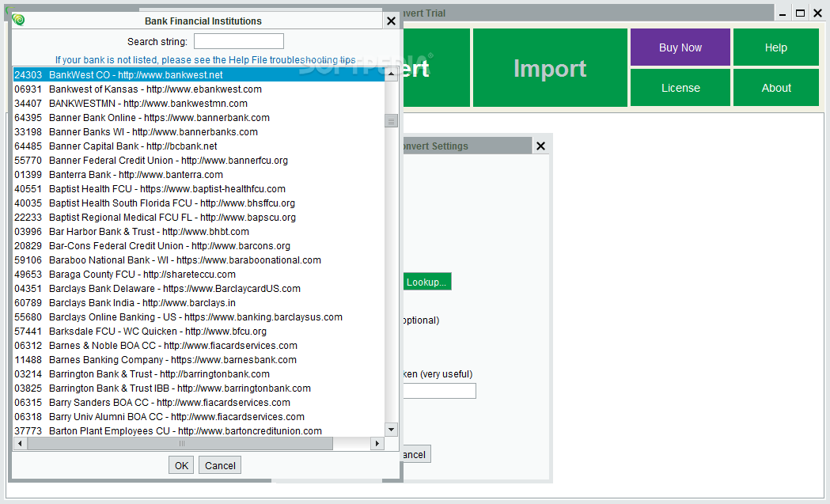Screen dimensions: 830x504
Task: Select Banner Federal Credit Union entry
Action: point(199,161)
